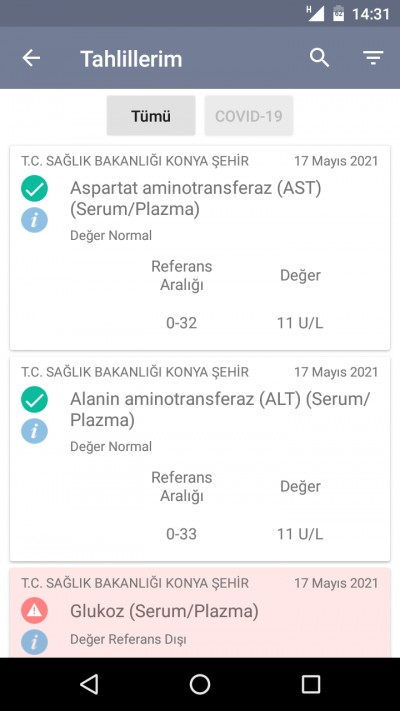Open Glukoz (Serum/Plazma) result card

pyautogui.click(x=200, y=613)
